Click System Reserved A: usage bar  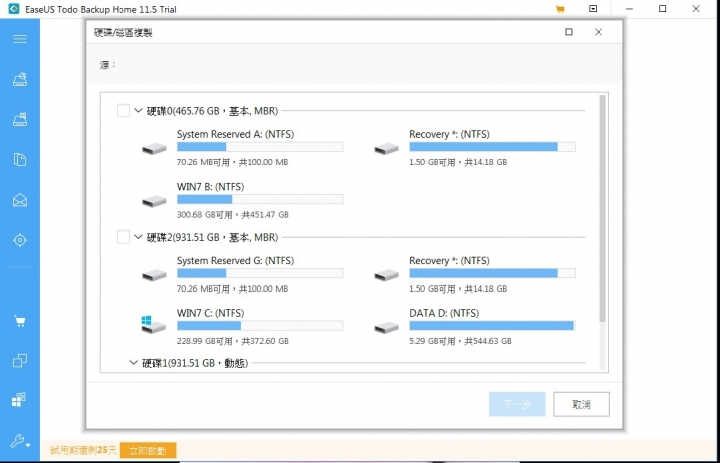pos(260,147)
